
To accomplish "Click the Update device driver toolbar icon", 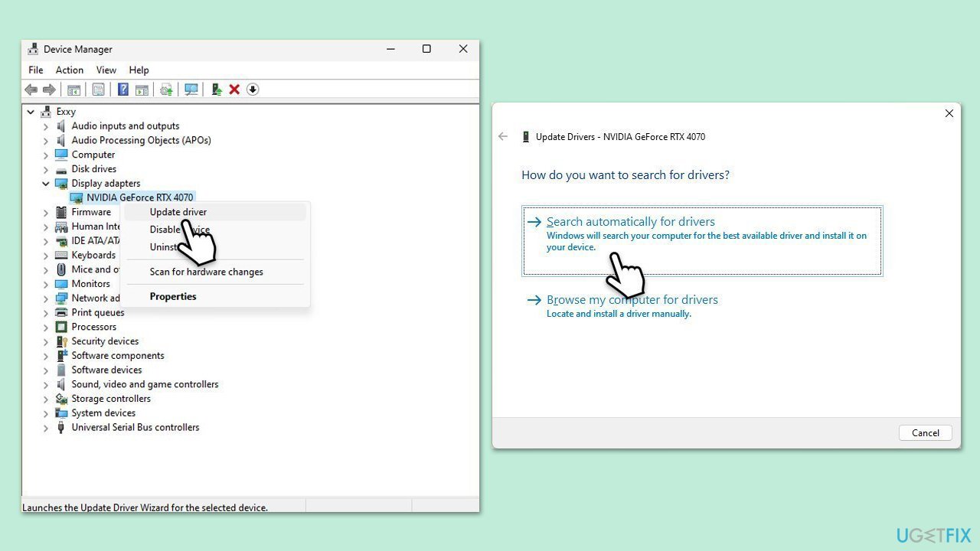I will tap(166, 90).
